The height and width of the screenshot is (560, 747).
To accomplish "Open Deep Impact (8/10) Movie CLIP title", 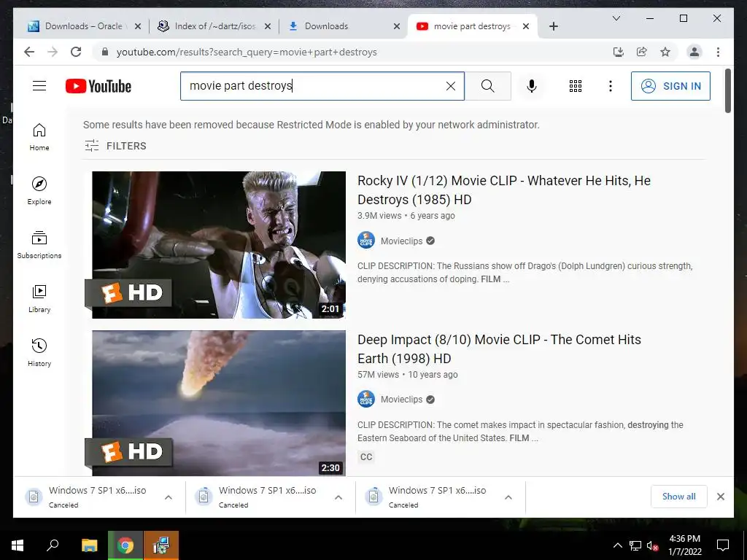I will pos(499,349).
